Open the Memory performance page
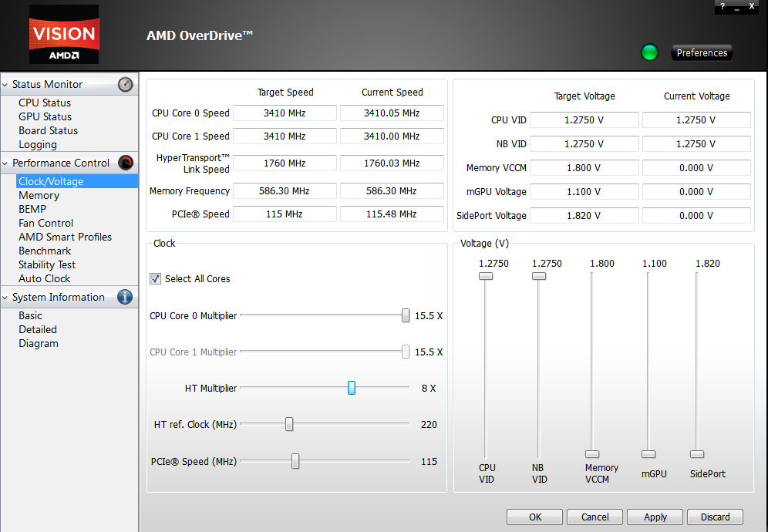The height and width of the screenshot is (532, 768). [39, 196]
